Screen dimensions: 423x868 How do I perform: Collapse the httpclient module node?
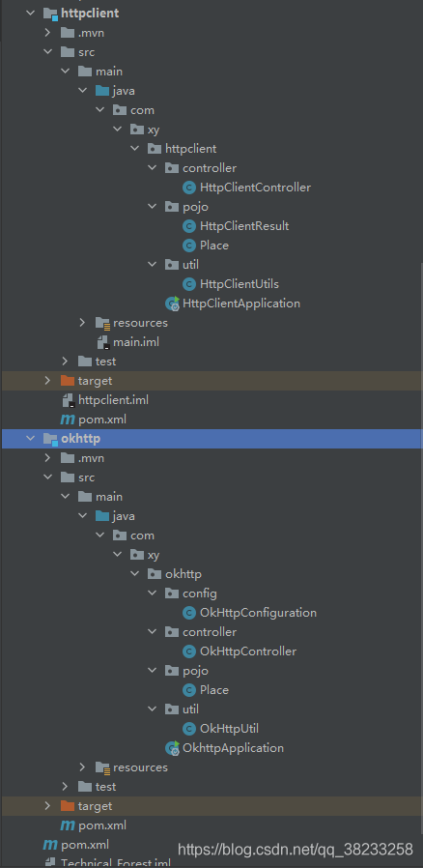pos(30,14)
